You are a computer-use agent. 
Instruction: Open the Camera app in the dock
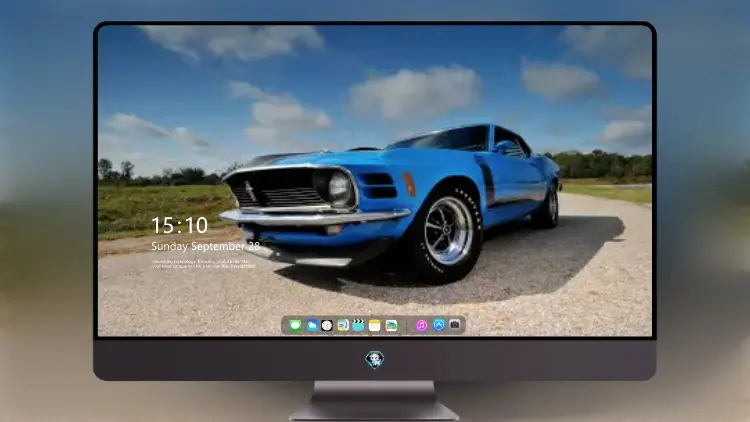coord(454,325)
